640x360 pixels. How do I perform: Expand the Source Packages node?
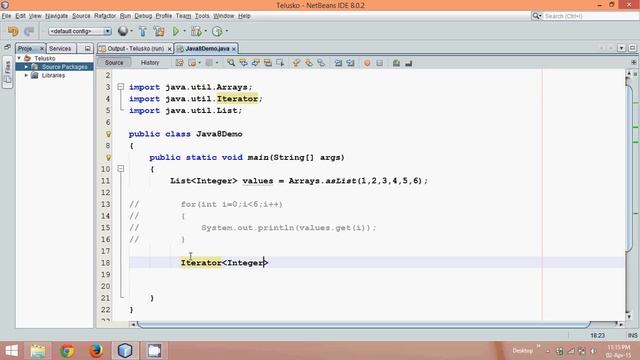(26, 67)
